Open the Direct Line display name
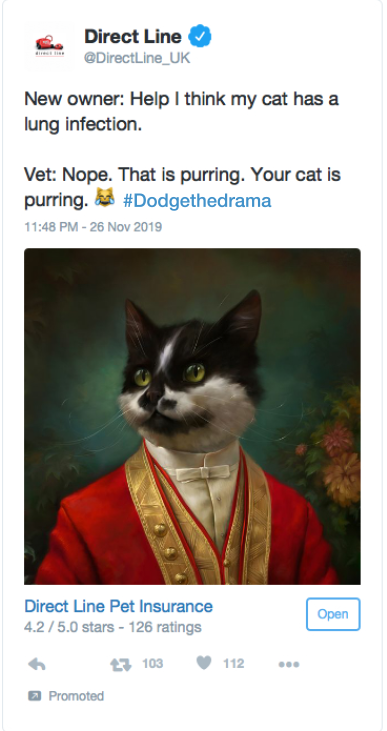Image resolution: width=387 pixels, height=731 pixels. (x=132, y=36)
